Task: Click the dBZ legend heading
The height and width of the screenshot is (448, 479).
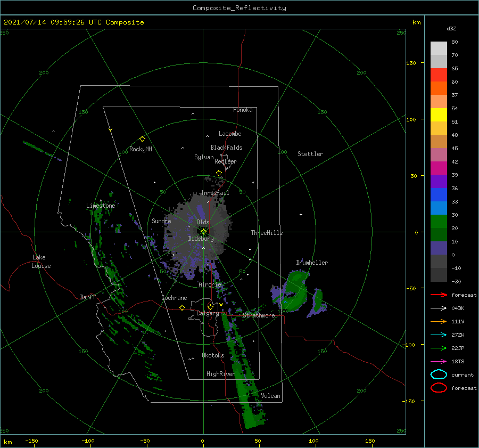Action: pyautogui.click(x=451, y=28)
